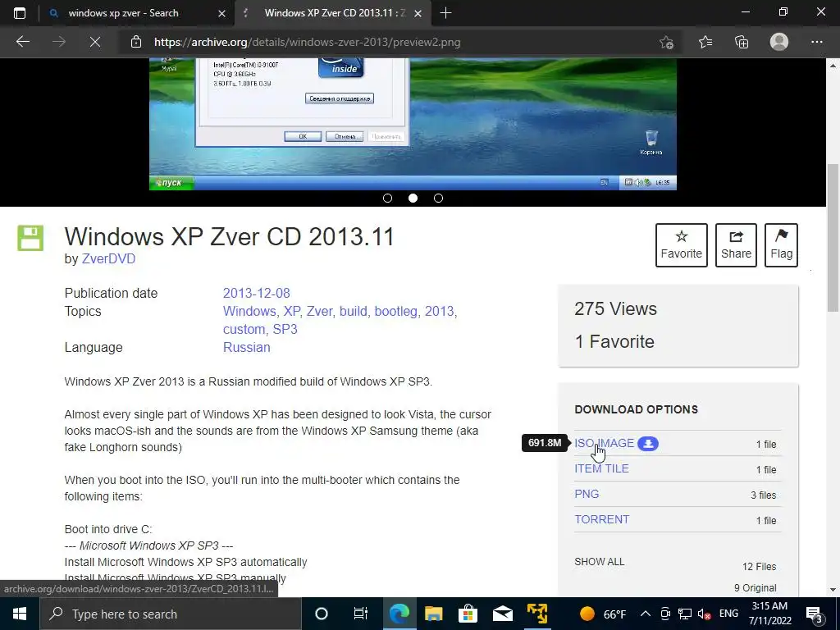Open the custom topic link
The image size is (840, 630).
pyautogui.click(x=244, y=330)
